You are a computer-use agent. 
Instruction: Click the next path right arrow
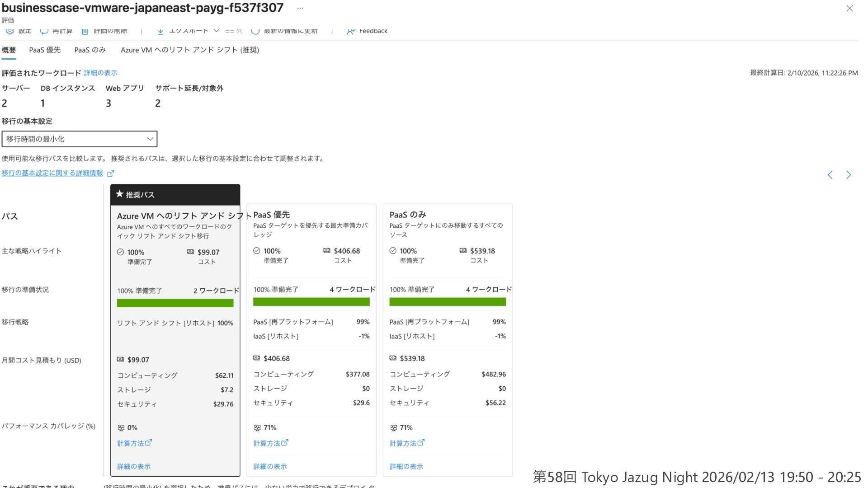click(x=849, y=175)
